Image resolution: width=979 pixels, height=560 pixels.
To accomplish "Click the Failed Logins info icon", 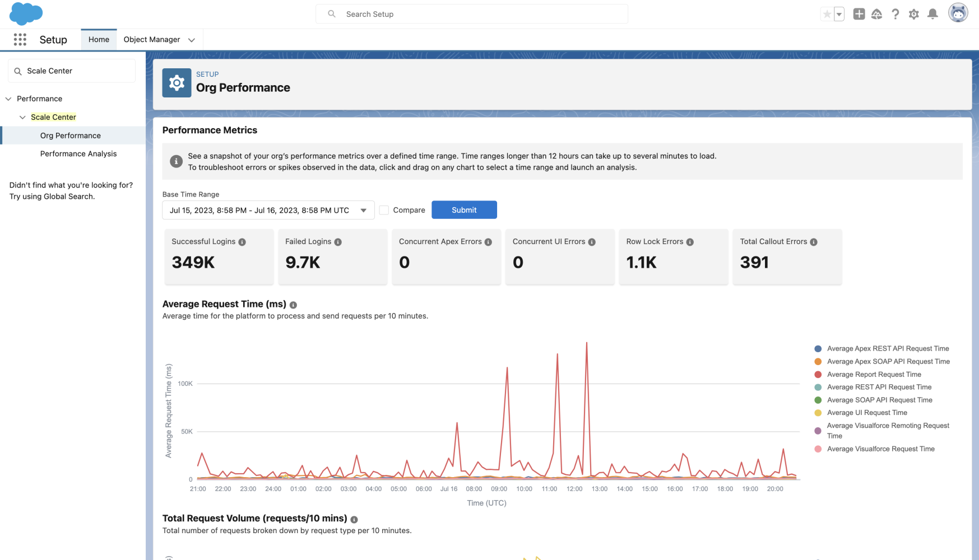I will coord(338,242).
